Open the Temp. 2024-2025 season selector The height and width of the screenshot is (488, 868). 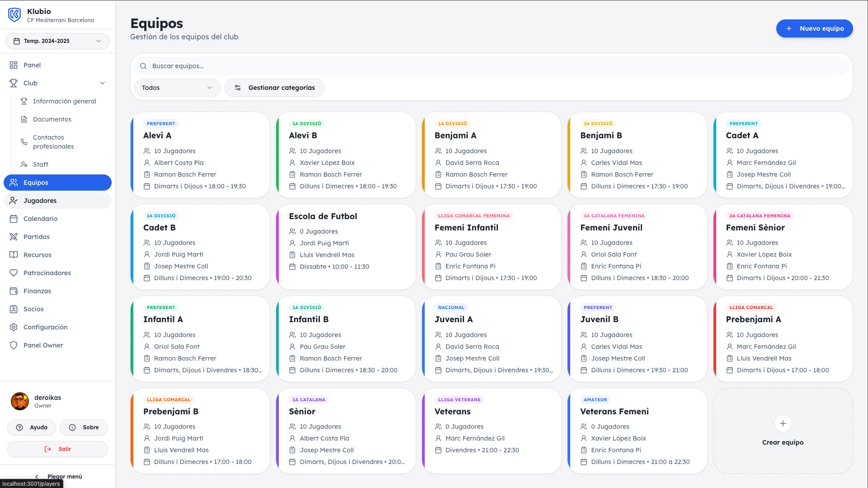pyautogui.click(x=57, y=41)
